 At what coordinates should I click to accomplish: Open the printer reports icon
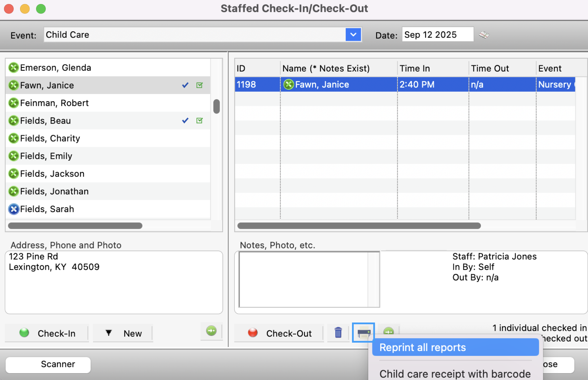click(363, 333)
